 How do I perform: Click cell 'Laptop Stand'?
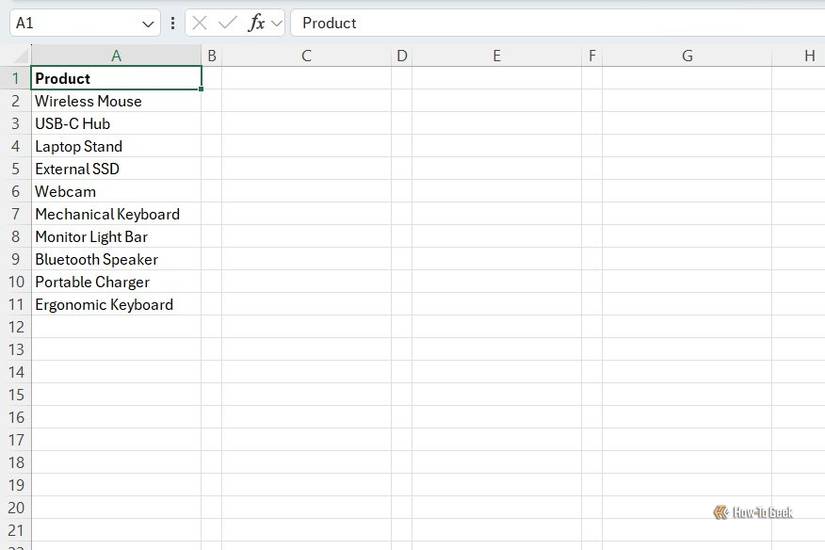tap(116, 146)
